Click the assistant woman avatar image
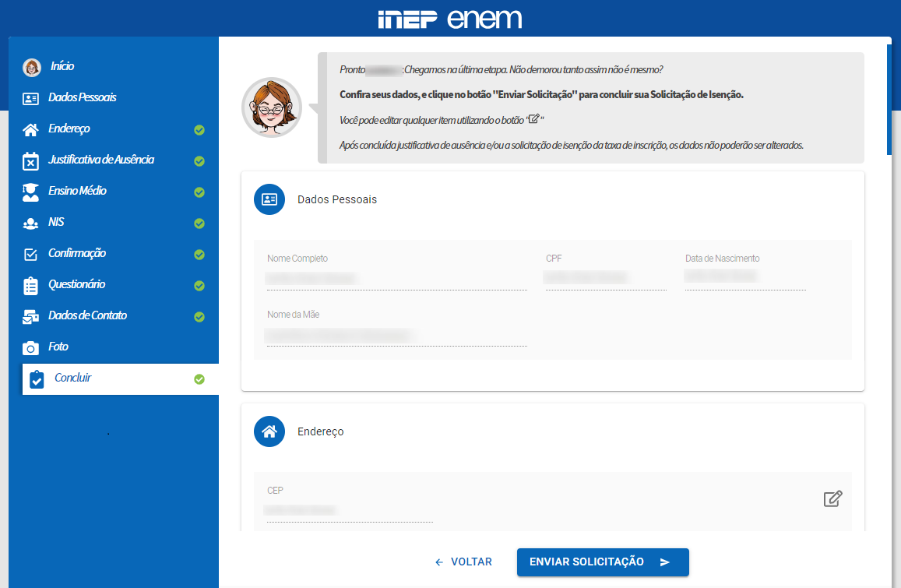901x588 pixels. coord(272,107)
